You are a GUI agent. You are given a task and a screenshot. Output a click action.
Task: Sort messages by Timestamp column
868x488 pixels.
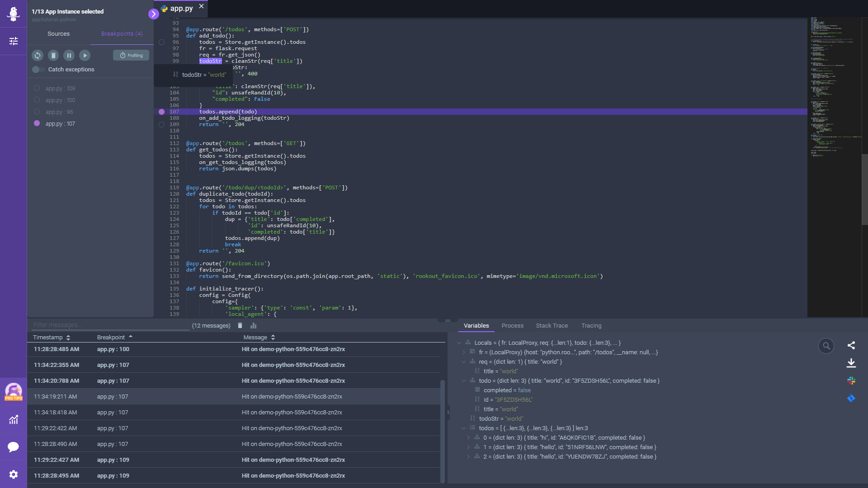tap(52, 338)
